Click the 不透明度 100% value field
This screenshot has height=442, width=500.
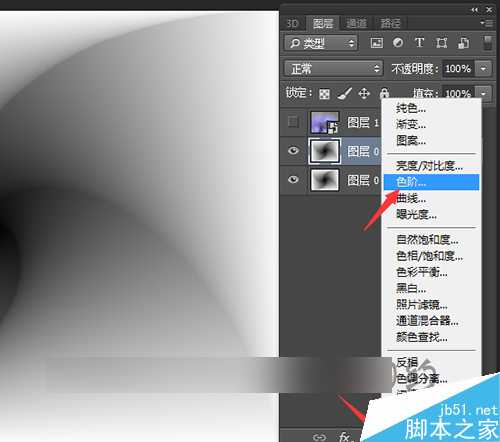(x=458, y=69)
